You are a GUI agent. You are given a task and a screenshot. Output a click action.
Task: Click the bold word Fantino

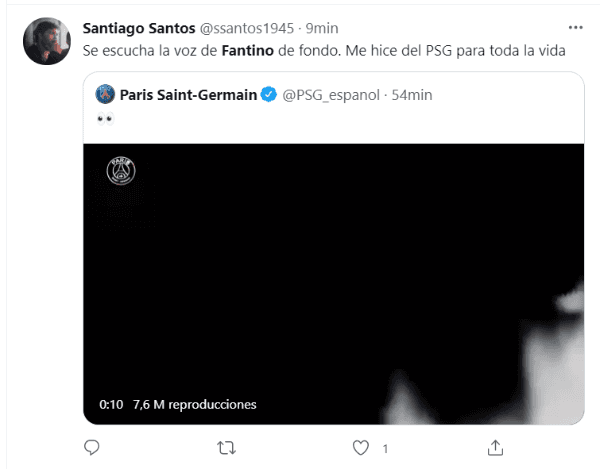coord(247,50)
